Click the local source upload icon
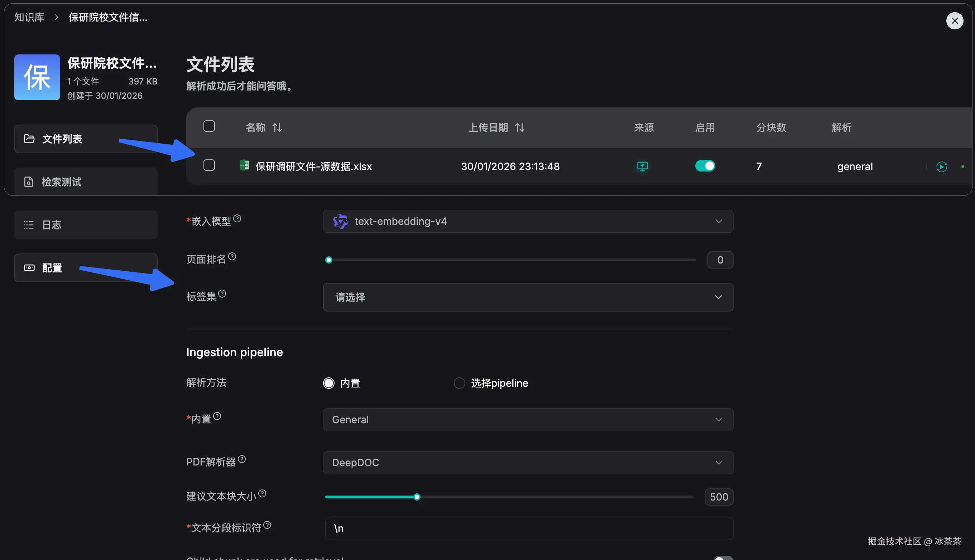975x560 pixels. pos(642,166)
